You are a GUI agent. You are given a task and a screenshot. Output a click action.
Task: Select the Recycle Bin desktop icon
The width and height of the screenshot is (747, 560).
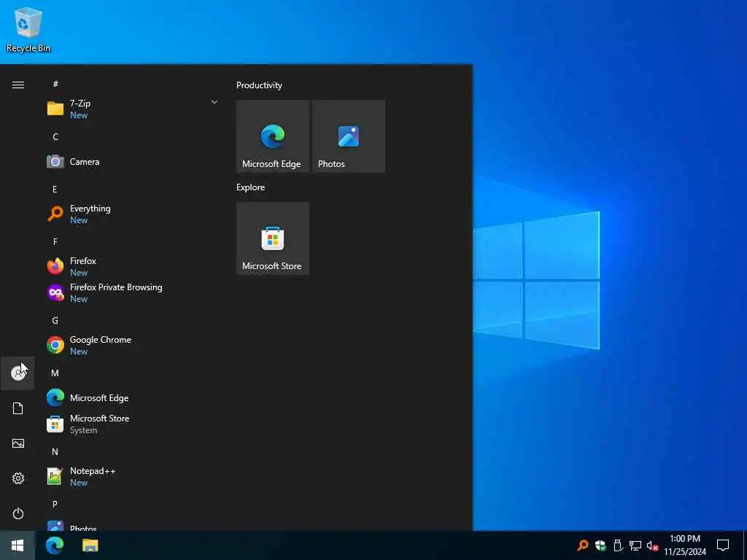coord(28,29)
